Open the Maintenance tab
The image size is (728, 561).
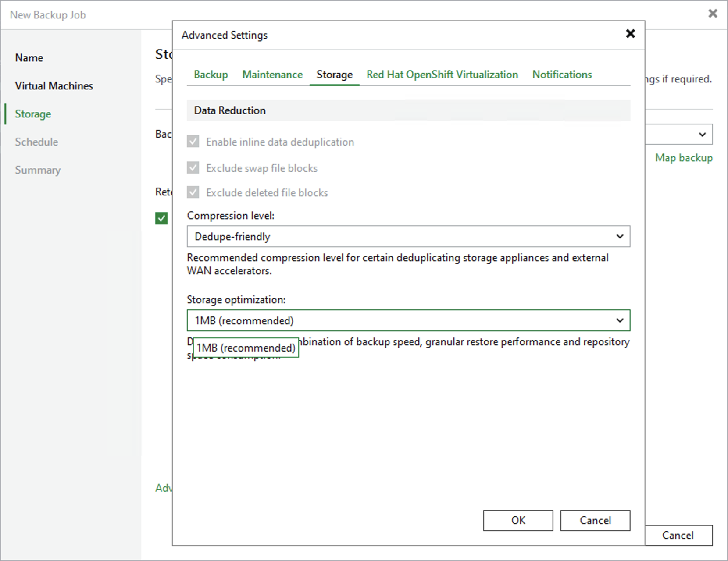coord(272,75)
